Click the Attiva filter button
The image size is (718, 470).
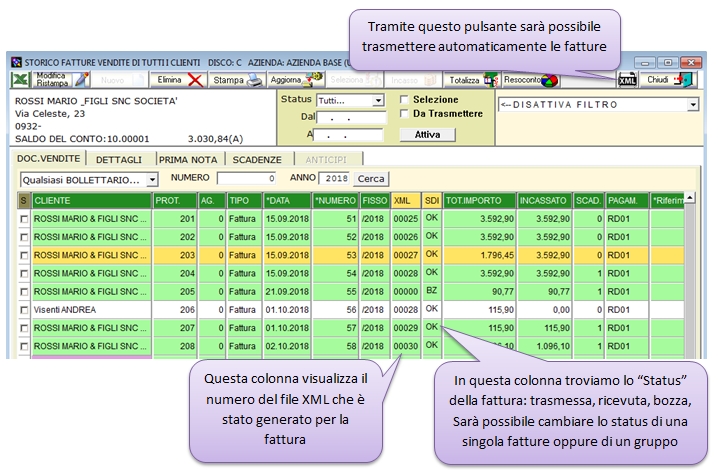pos(427,135)
